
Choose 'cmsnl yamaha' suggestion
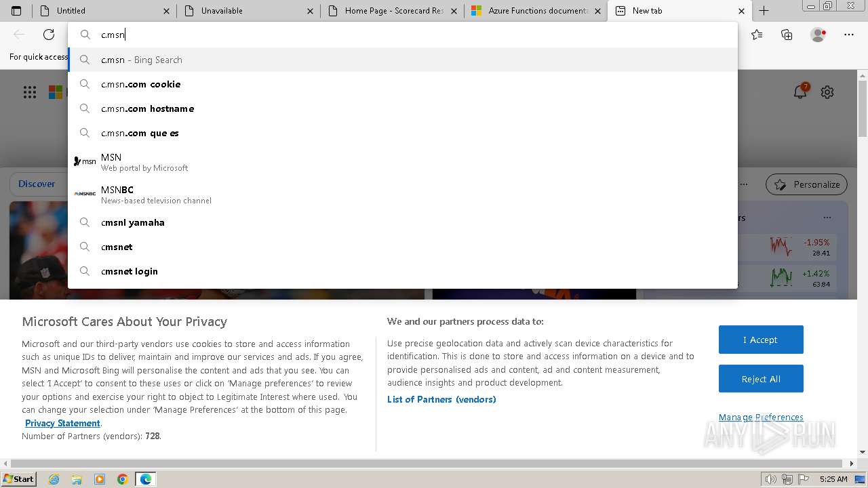point(403,222)
